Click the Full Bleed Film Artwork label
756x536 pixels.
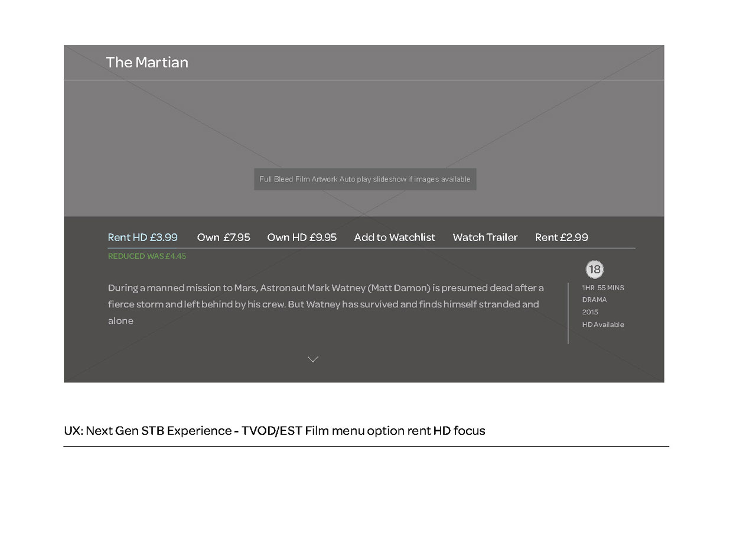tap(365, 179)
